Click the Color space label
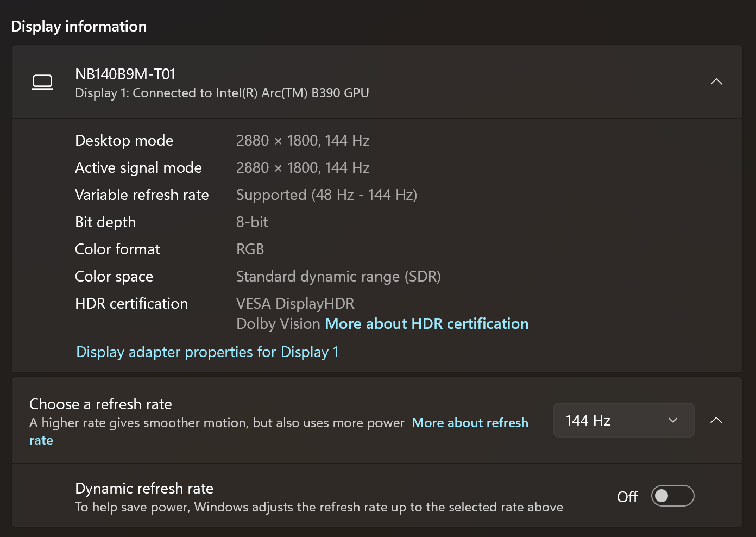756x537 pixels. tap(114, 277)
